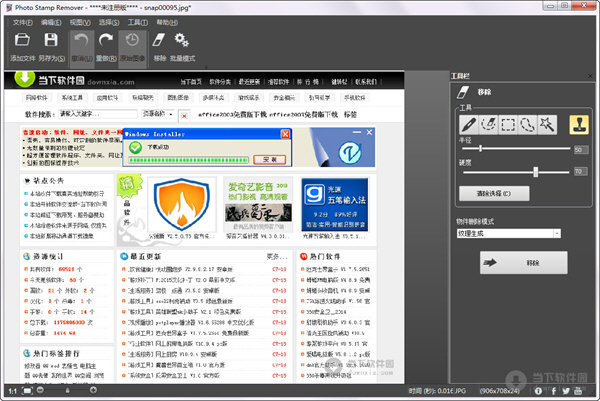Click the image size text (906x708x24)
This screenshot has width=600, height=401.
pyautogui.click(x=500, y=391)
